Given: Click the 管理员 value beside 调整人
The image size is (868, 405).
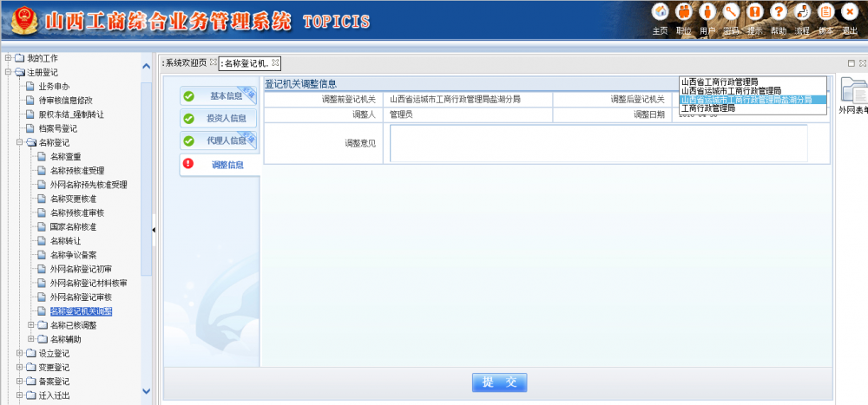Looking at the screenshot, I should pyautogui.click(x=401, y=114).
